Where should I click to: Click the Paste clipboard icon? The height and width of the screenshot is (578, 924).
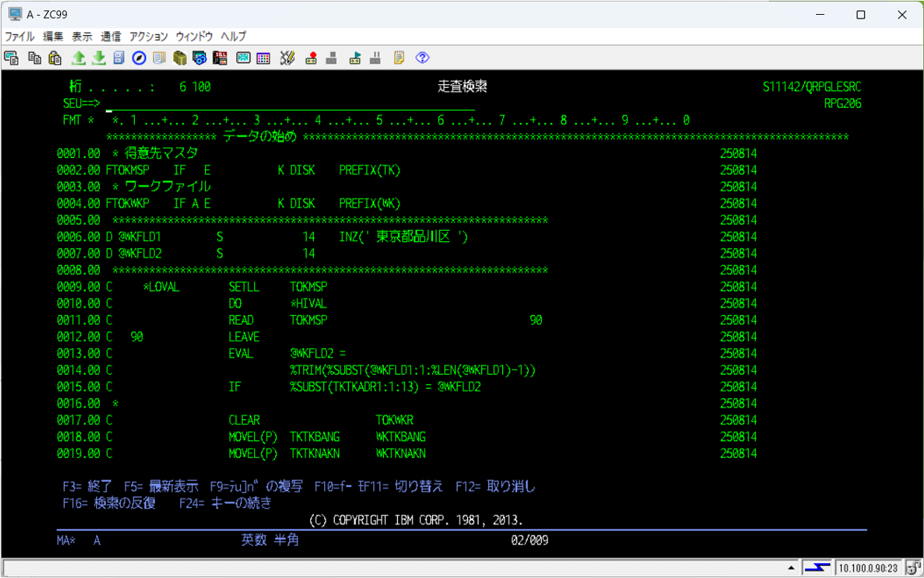54,57
